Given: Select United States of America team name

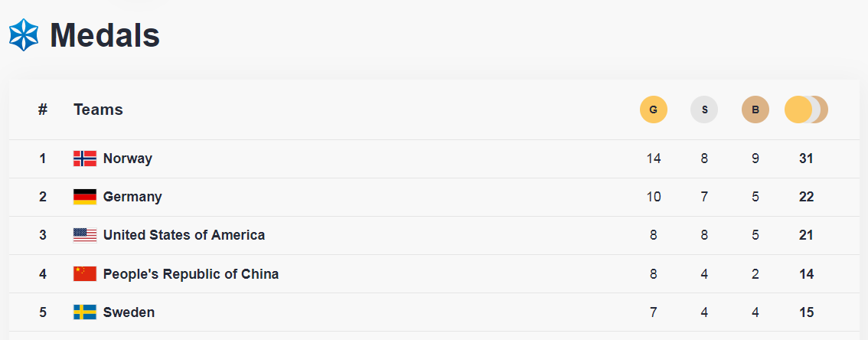Looking at the screenshot, I should [x=184, y=235].
